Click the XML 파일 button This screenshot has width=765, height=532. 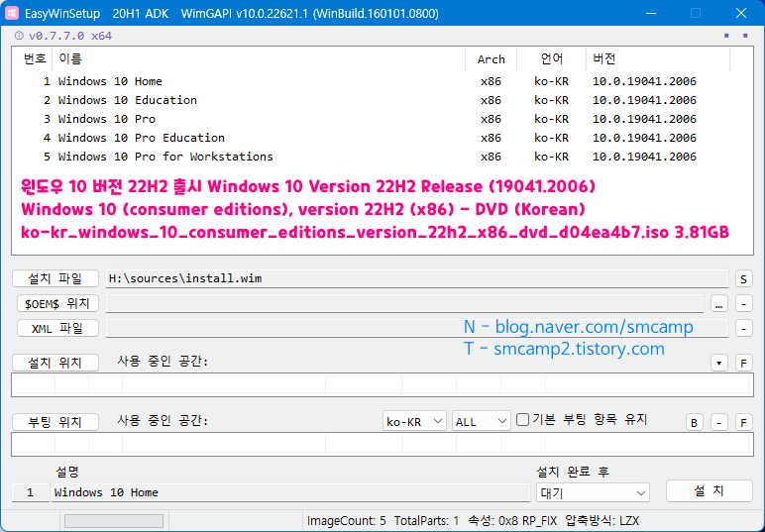(x=57, y=328)
